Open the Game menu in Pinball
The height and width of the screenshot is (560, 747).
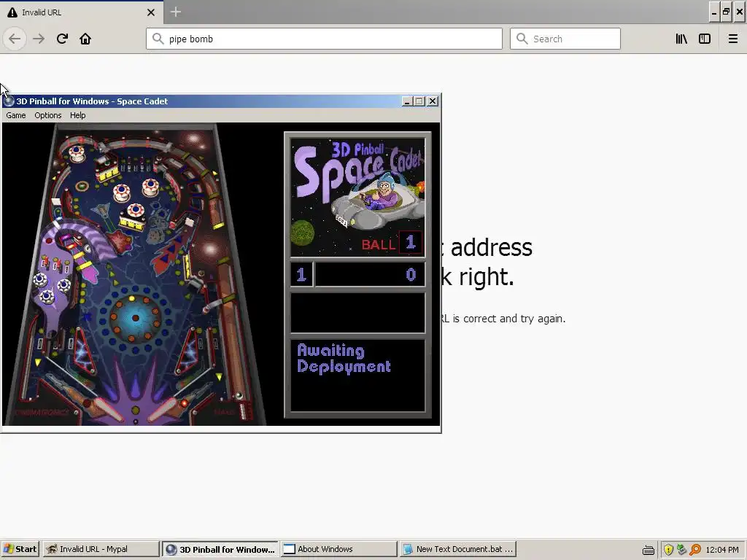16,115
